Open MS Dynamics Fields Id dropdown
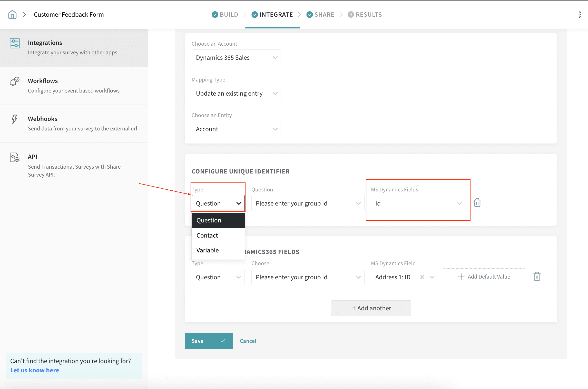588x389 pixels. pyautogui.click(x=418, y=203)
